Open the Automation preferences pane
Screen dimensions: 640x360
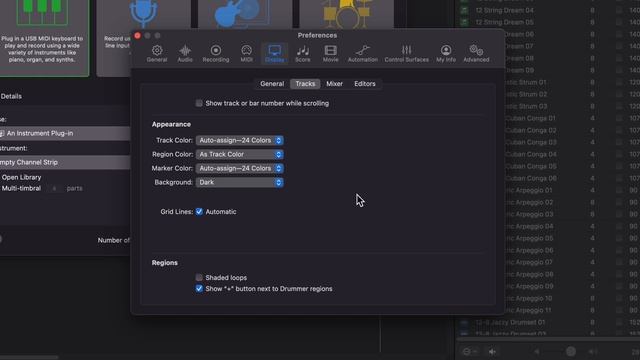click(362, 53)
